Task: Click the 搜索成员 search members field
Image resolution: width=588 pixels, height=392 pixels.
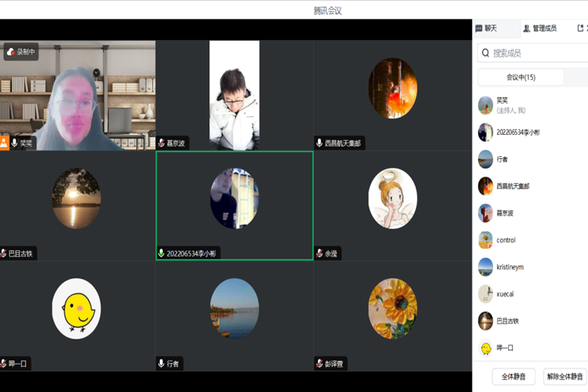Action: pos(537,53)
